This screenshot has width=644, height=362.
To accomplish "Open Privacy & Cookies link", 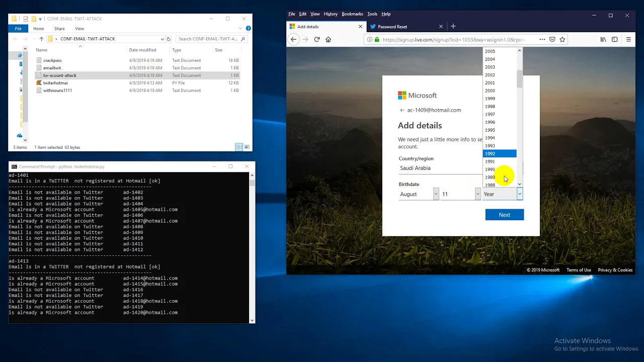I will click(615, 270).
